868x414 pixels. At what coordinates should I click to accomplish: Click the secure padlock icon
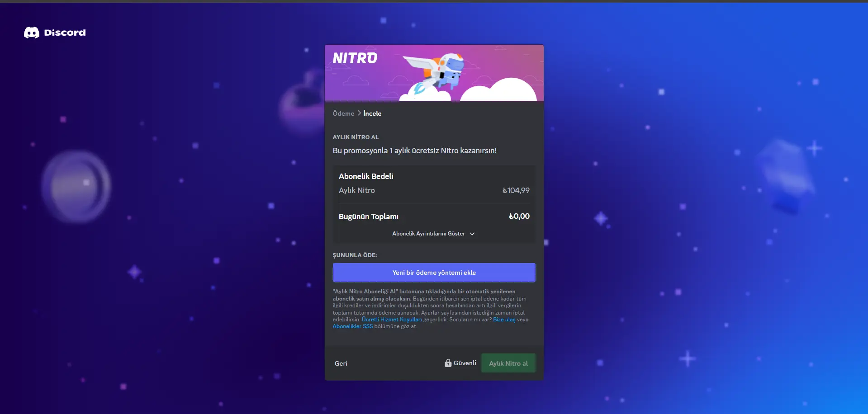click(x=448, y=363)
